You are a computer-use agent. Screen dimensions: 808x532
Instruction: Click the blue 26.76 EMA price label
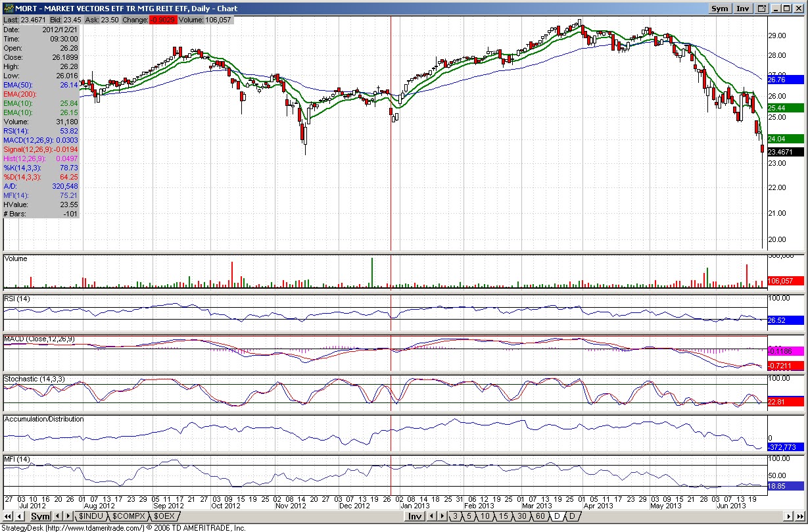(x=785, y=80)
